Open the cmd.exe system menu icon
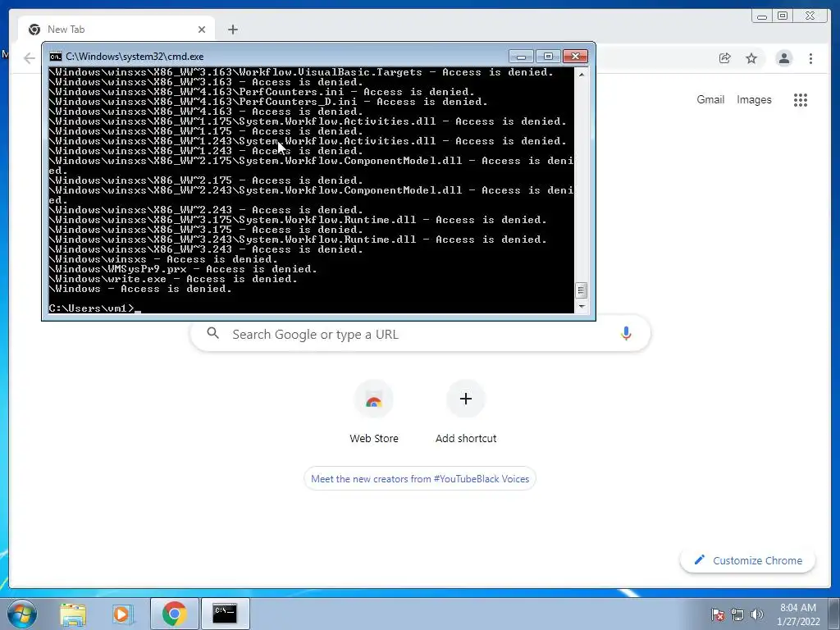 [55, 57]
